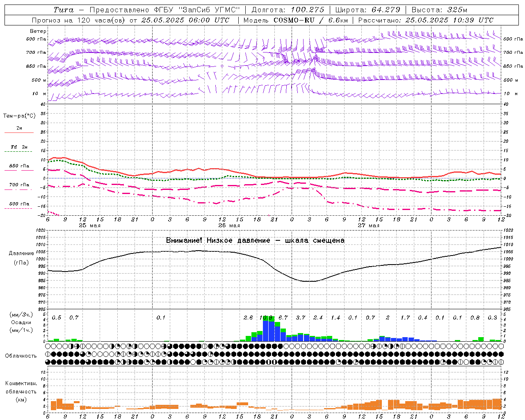The image size is (525, 420).
Task: Click the precipitation value "0.8"
Action: (475, 317)
